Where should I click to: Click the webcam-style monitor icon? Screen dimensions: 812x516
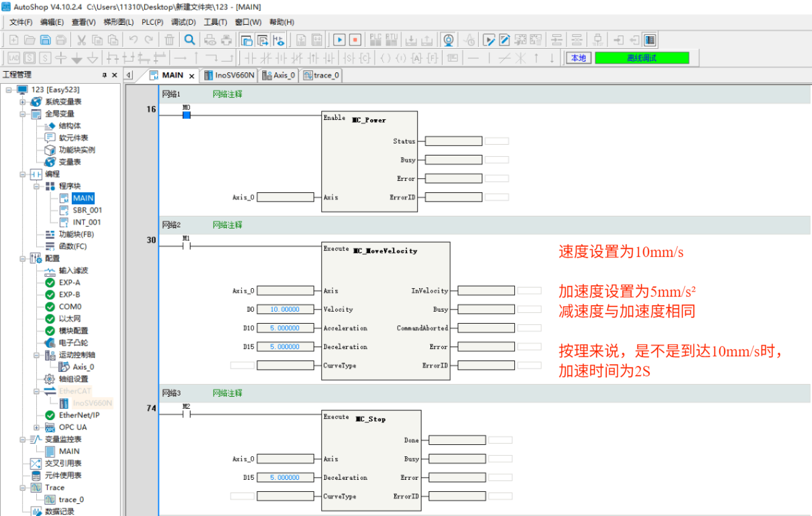pyautogui.click(x=448, y=40)
